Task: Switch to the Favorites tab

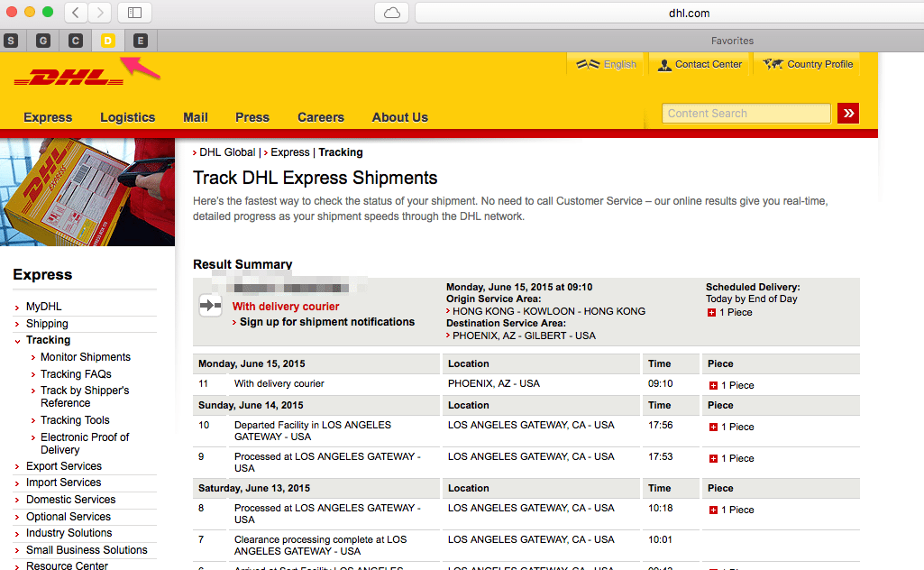Action: 732,41
